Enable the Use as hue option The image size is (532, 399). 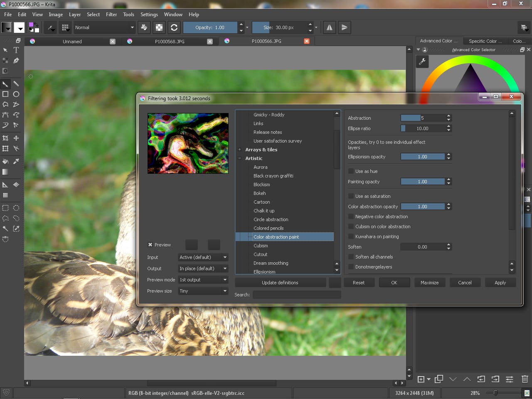(x=351, y=171)
